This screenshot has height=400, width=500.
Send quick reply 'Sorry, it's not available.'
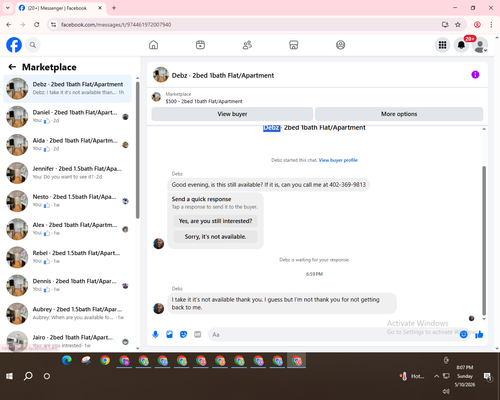tap(215, 237)
